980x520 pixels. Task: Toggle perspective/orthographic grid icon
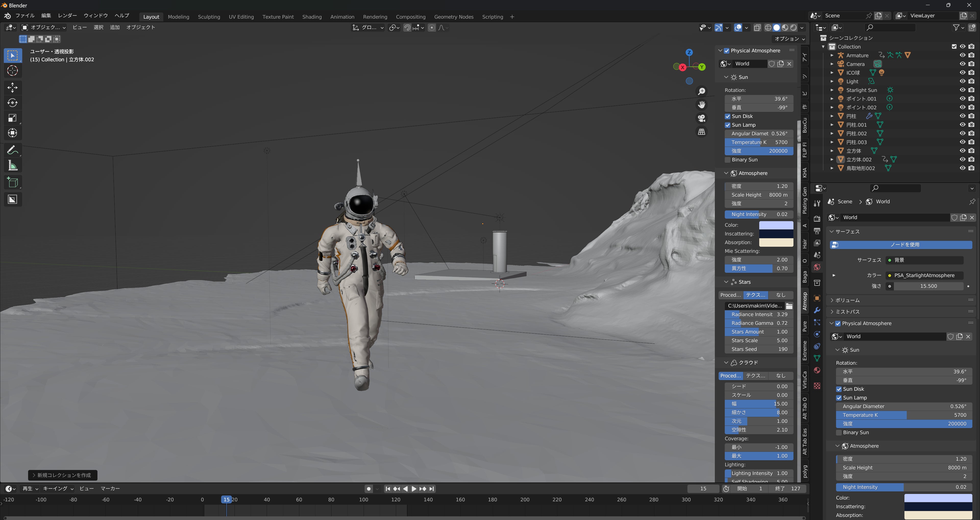(702, 132)
